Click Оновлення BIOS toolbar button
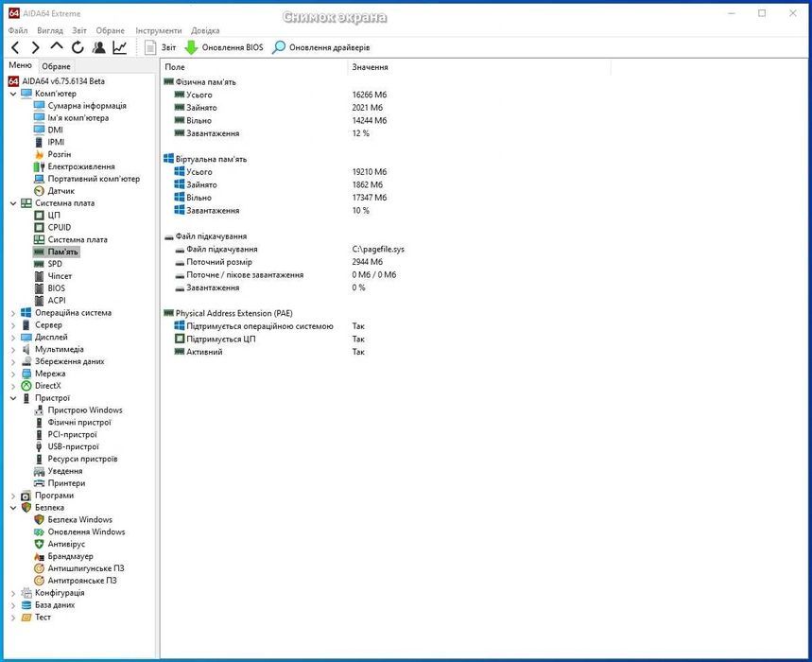 coord(224,47)
